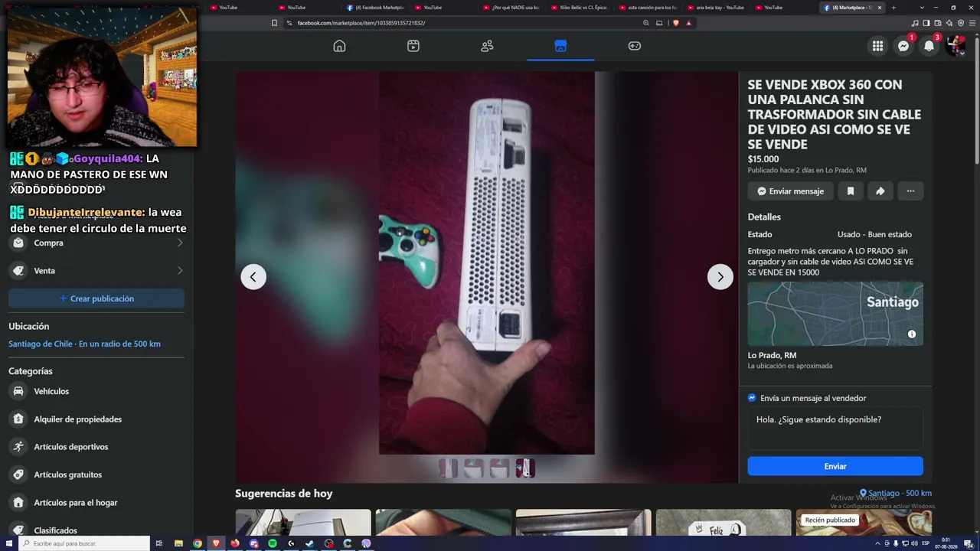This screenshot has width=980, height=551.
Task: Open the account profile picture menu
Action: (955, 46)
